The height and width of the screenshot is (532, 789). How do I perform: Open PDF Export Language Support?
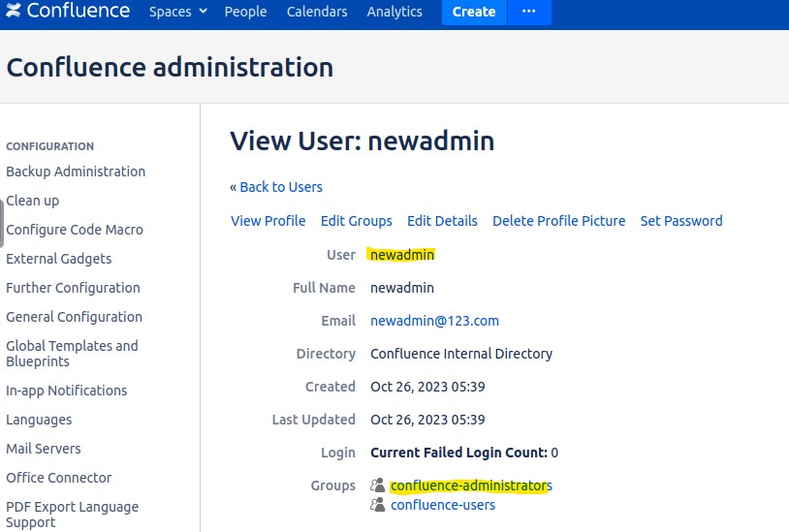(x=72, y=515)
